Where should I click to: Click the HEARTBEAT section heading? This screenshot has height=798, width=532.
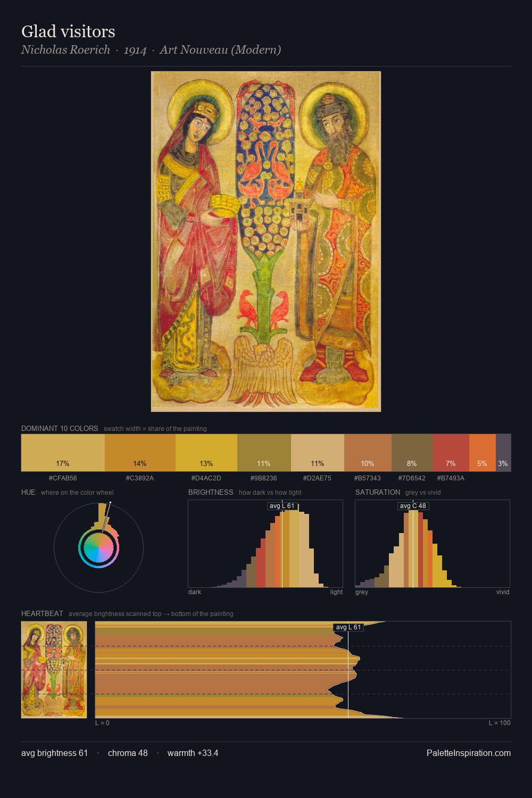pos(42,613)
